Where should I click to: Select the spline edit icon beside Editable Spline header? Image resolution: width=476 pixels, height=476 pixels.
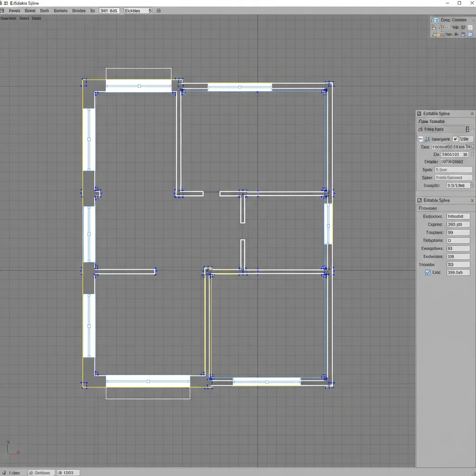(419, 113)
